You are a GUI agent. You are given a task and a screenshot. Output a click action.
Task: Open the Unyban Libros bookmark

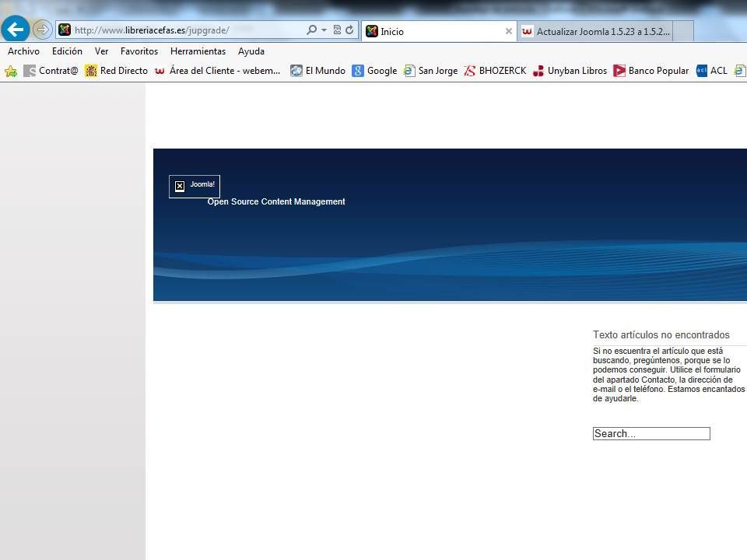pyautogui.click(x=570, y=71)
